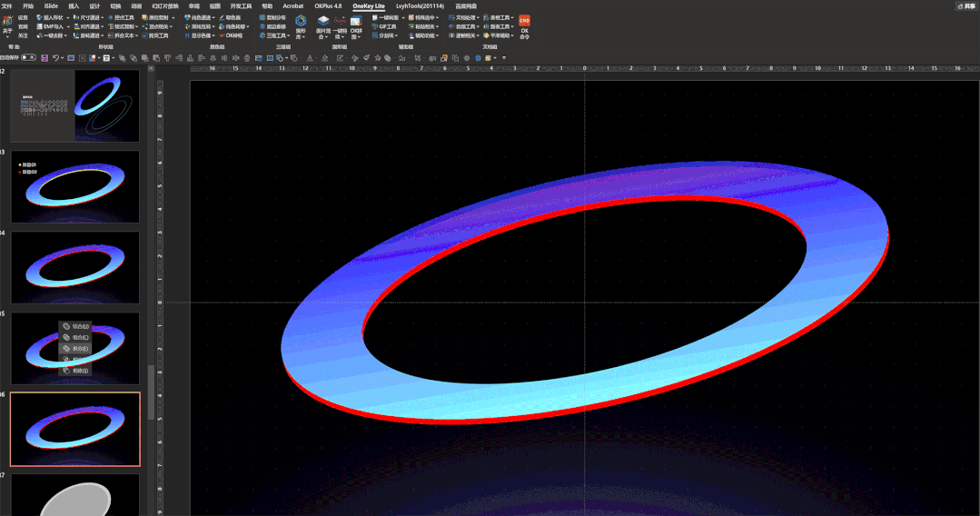Click the 设置 settings button
The width and height of the screenshot is (980, 516).
click(x=23, y=17)
